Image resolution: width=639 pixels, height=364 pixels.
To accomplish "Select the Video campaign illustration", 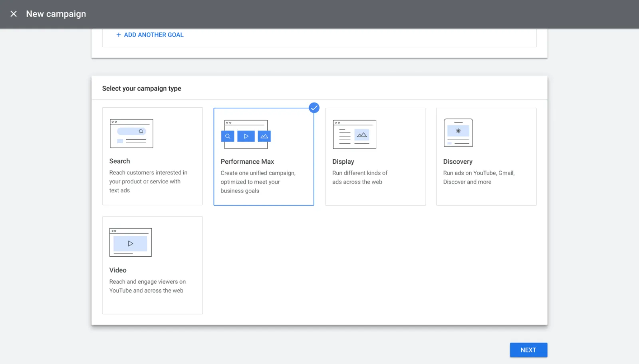I will [131, 242].
